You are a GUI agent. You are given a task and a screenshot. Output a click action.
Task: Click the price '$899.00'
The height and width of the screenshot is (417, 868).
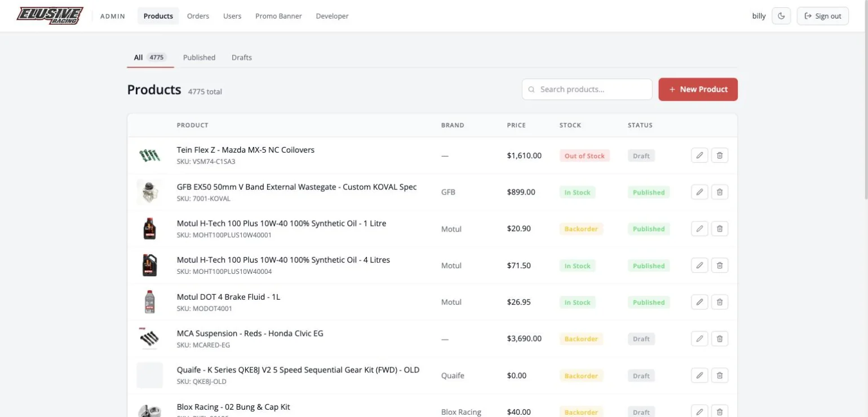click(x=521, y=192)
